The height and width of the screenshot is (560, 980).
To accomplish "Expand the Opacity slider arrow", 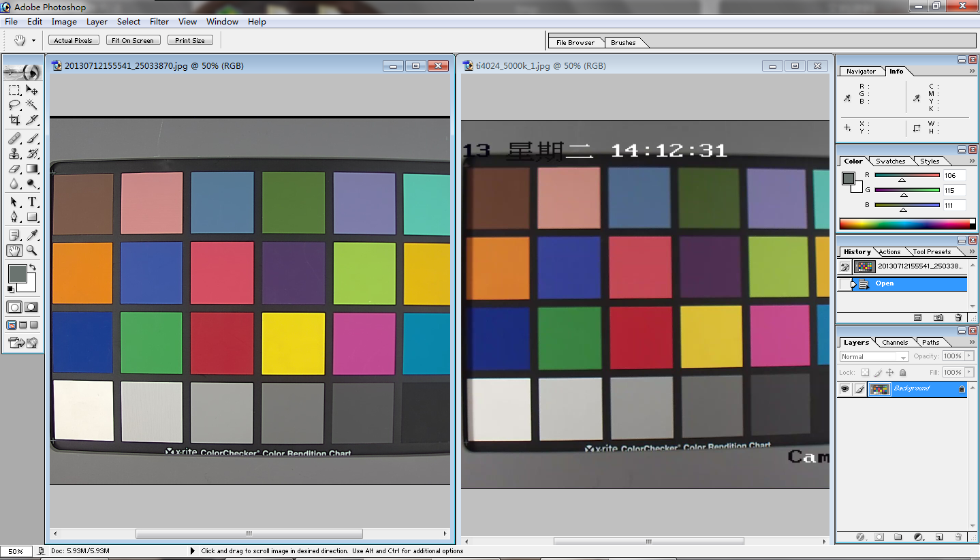I will pos(969,356).
